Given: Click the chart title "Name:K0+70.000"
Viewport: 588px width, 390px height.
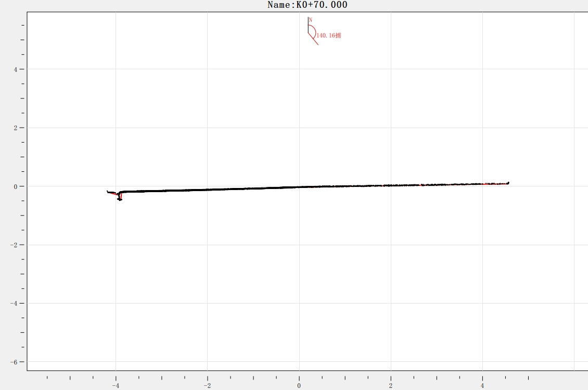Looking at the screenshot, I should [307, 5].
